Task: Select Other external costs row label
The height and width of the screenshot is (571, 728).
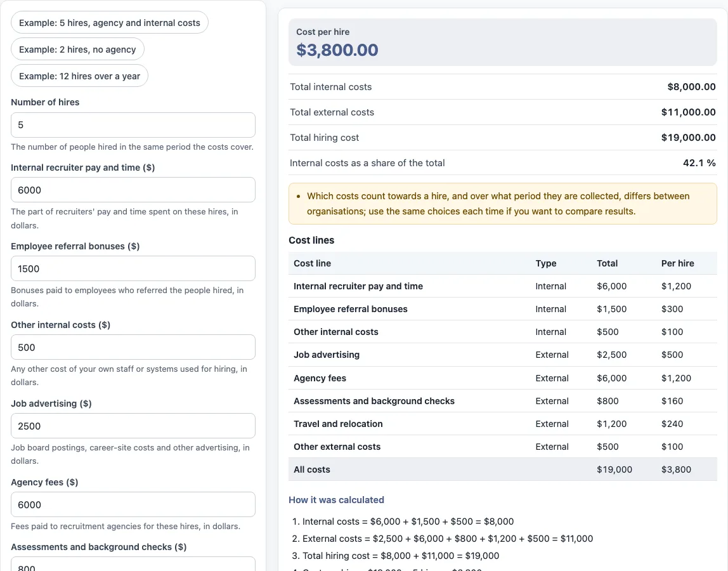Action: [337, 447]
